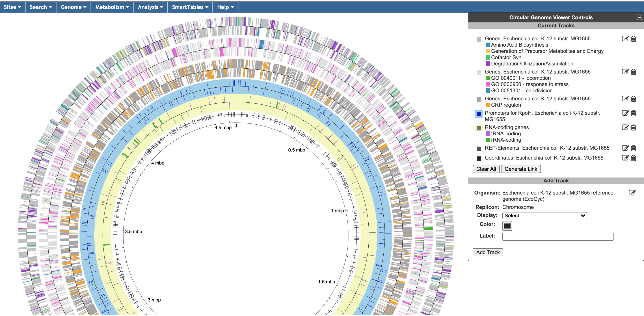This screenshot has height=316, width=644.
Task: Delete the Coordinates track
Action: pyautogui.click(x=633, y=158)
